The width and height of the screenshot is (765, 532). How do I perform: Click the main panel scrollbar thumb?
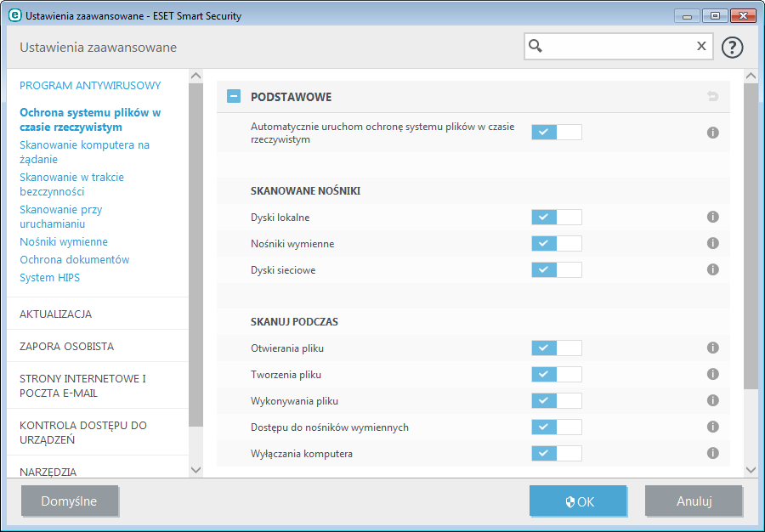click(x=751, y=236)
